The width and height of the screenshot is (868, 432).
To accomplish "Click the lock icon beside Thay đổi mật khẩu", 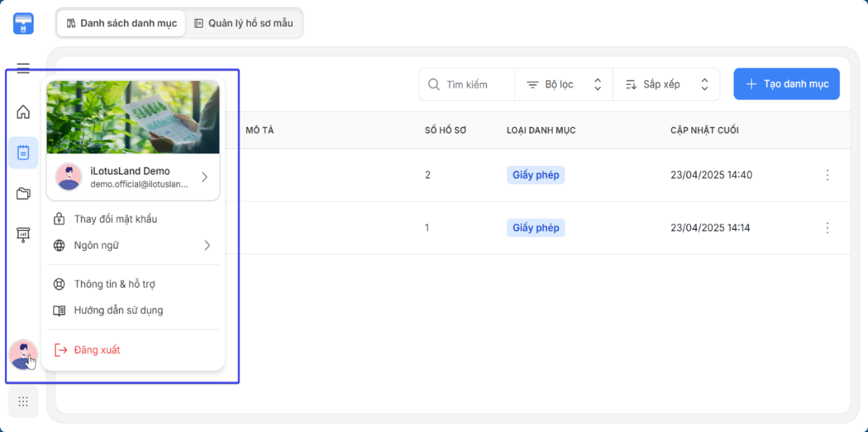I will 59,219.
